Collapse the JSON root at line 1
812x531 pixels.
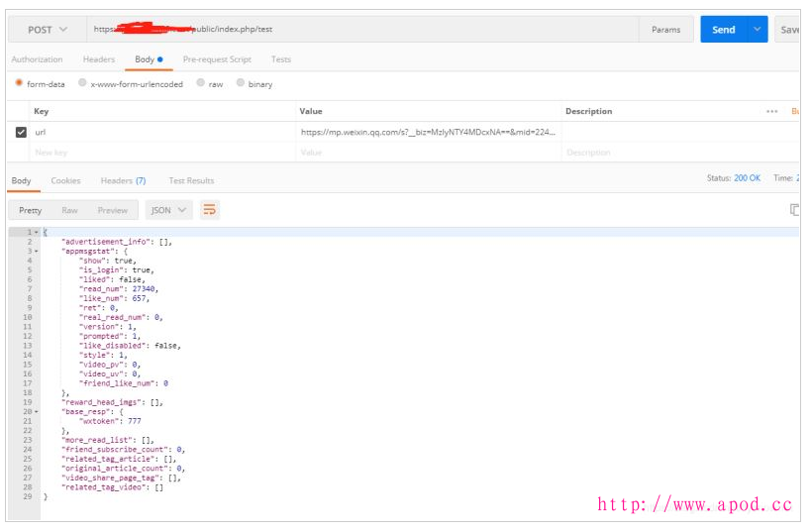coord(37,233)
